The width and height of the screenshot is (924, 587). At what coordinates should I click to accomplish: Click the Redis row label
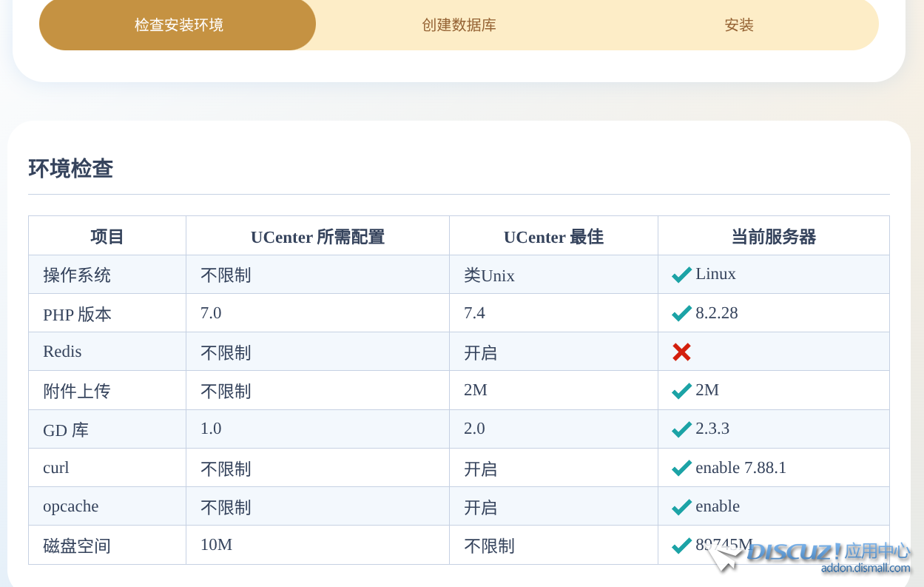62,351
